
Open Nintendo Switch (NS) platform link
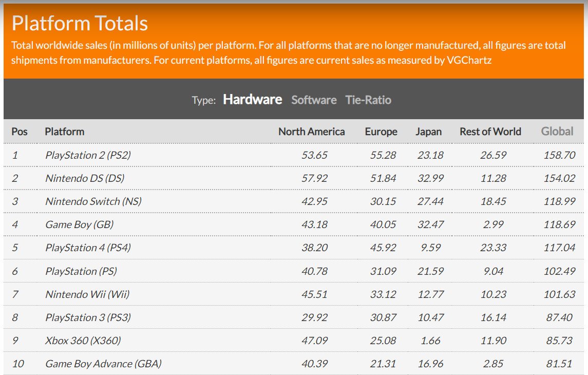[x=93, y=202]
